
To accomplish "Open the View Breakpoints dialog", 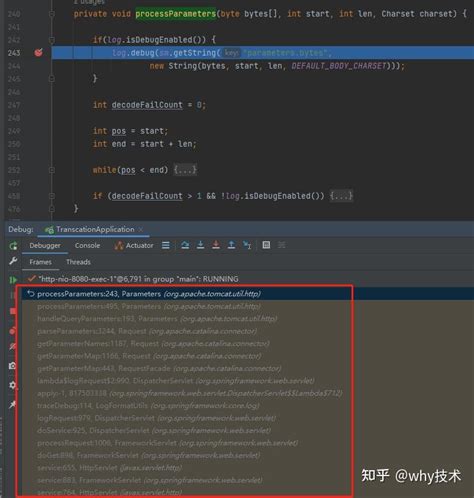I will (x=13, y=331).
